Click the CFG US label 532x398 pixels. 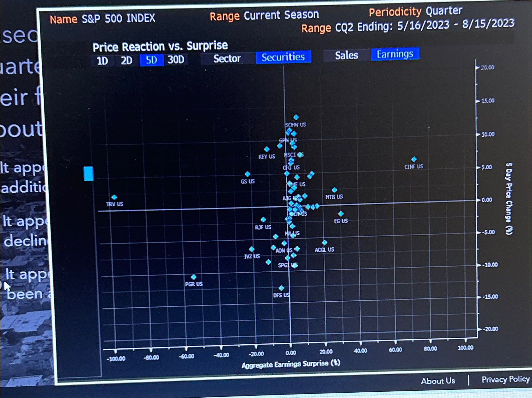[291, 167]
